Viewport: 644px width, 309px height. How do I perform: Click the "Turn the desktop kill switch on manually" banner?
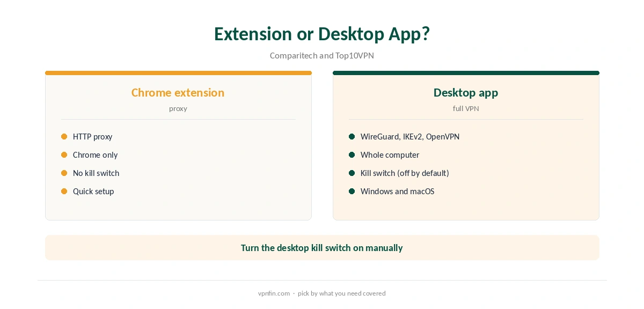(322, 247)
